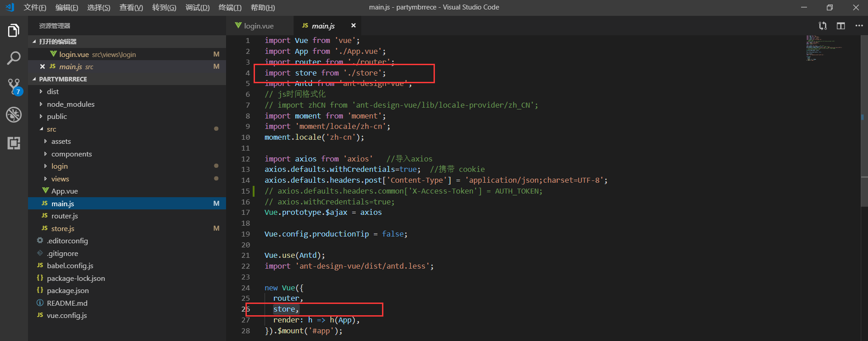The width and height of the screenshot is (868, 341).
Task: Open the 帮助(H) menu
Action: coord(263,7)
